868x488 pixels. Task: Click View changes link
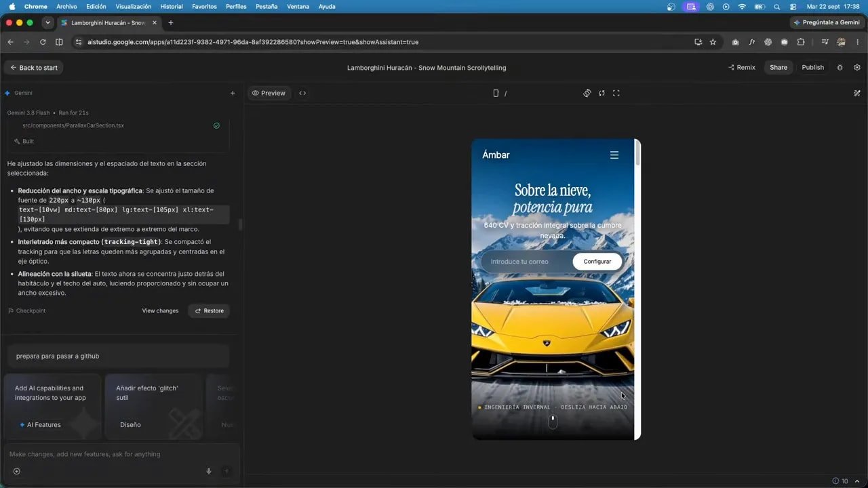[160, 310]
